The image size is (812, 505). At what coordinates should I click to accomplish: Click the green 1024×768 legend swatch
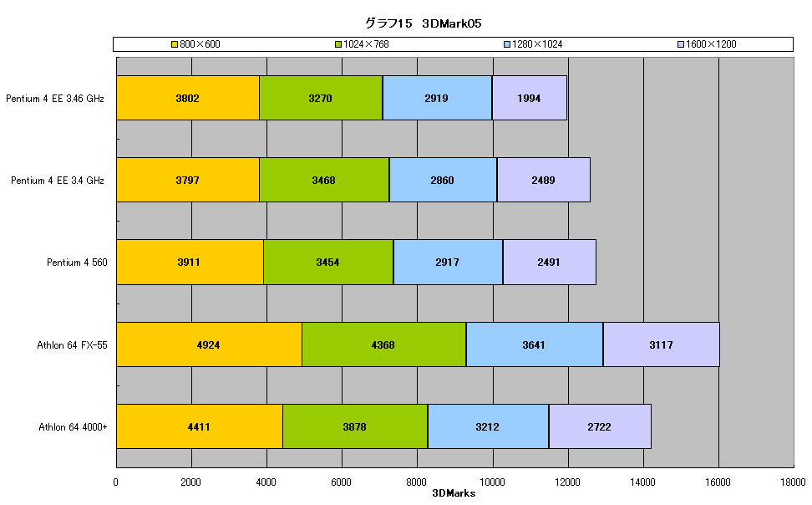point(338,44)
